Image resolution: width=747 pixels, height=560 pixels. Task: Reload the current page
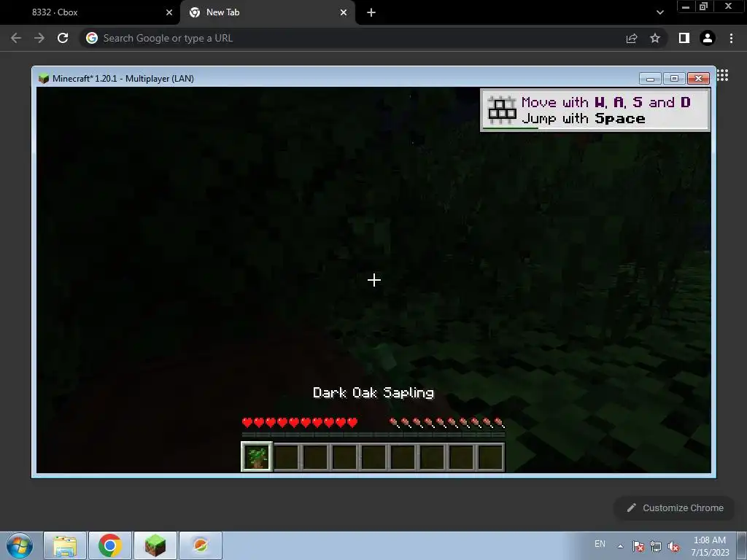(x=63, y=38)
